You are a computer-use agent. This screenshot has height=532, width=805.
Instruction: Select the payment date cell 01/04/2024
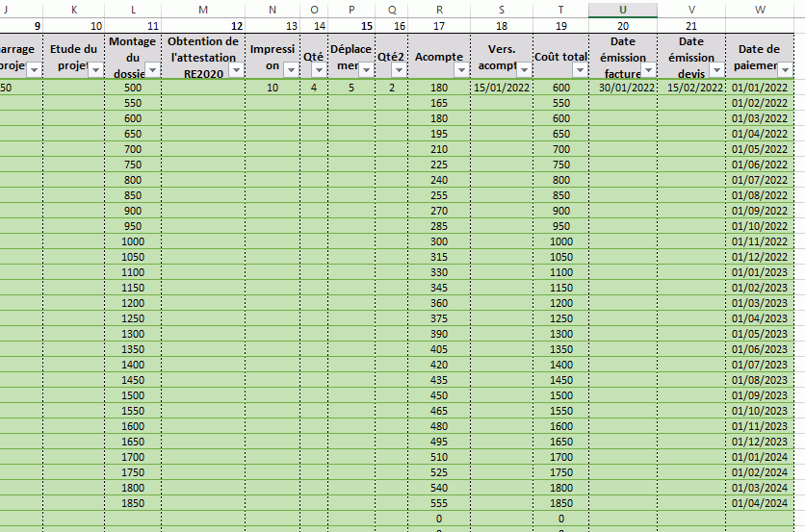coord(760,503)
